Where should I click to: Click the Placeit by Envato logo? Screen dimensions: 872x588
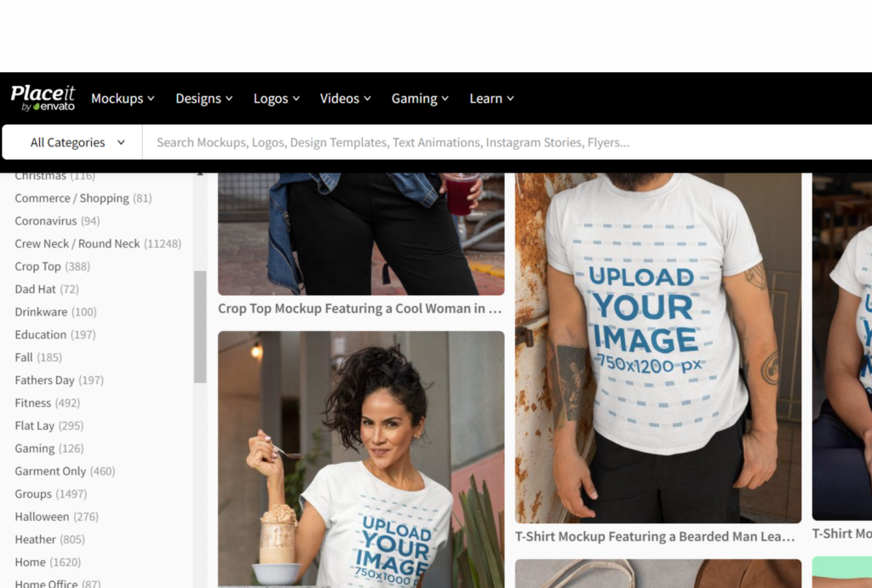tap(43, 98)
